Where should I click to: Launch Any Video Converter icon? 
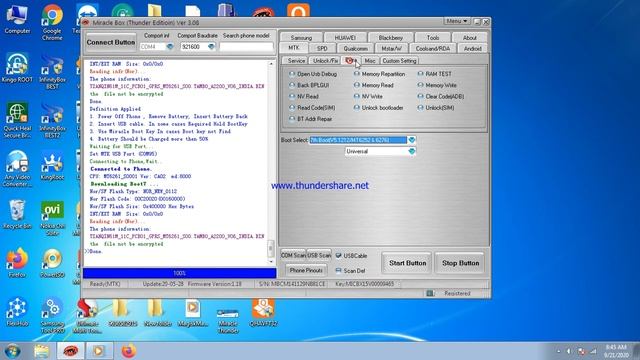[17, 169]
